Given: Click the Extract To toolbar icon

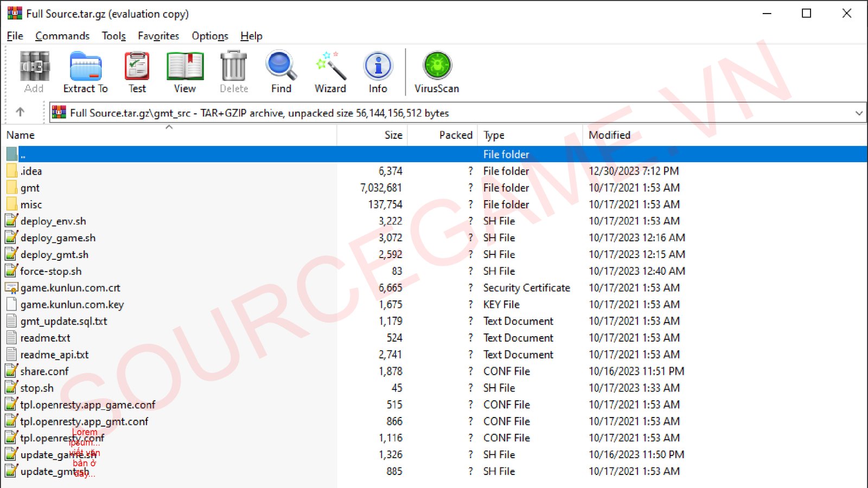Looking at the screenshot, I should [85, 72].
